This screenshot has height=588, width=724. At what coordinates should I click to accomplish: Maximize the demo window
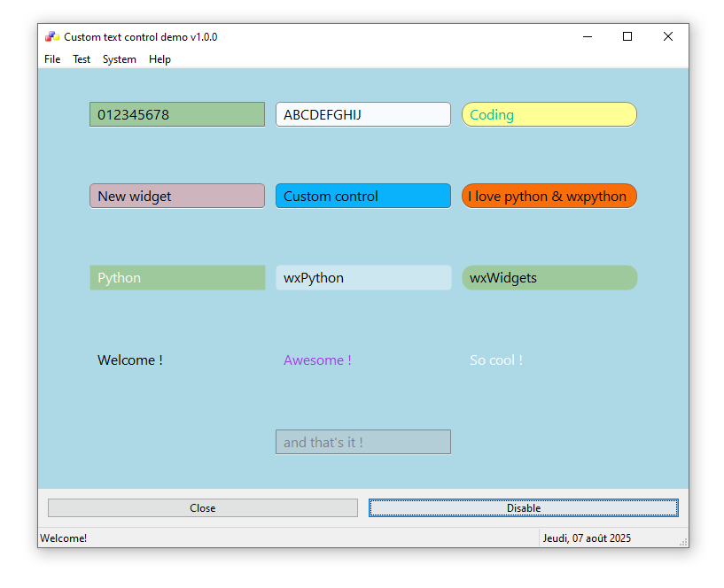tap(627, 36)
